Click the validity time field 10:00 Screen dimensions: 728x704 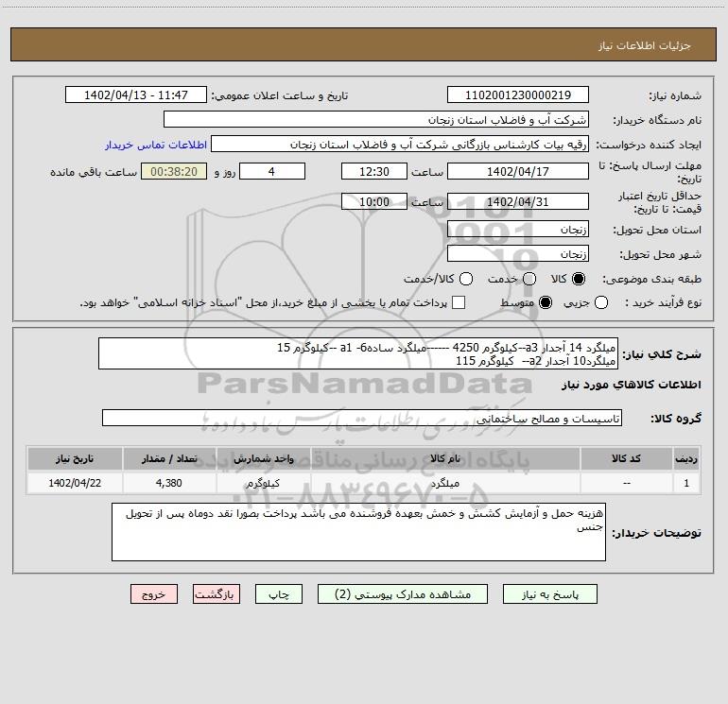pos(374,201)
